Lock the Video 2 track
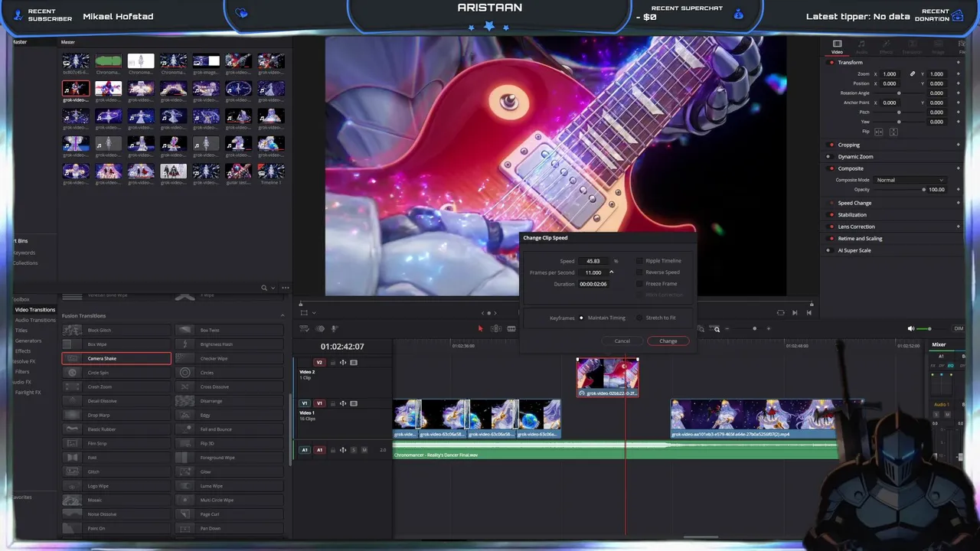Viewport: 980px width, 551px height. 332,362
